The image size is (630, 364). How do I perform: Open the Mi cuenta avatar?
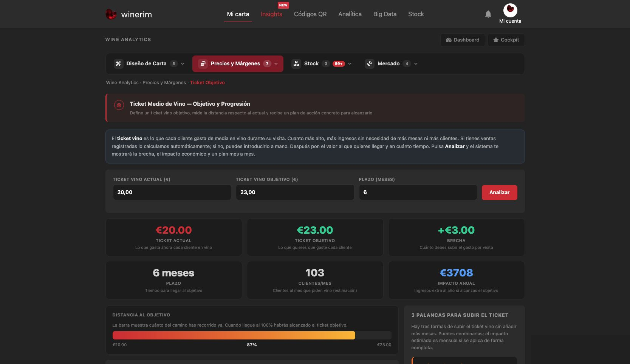[510, 10]
